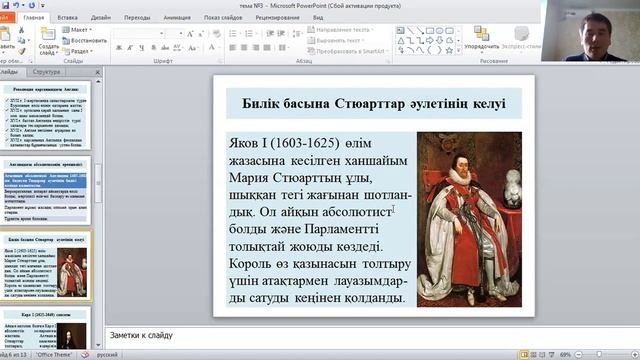
Task: Open Customize Quick Access Toolbar arrow
Action: (x=43, y=6)
